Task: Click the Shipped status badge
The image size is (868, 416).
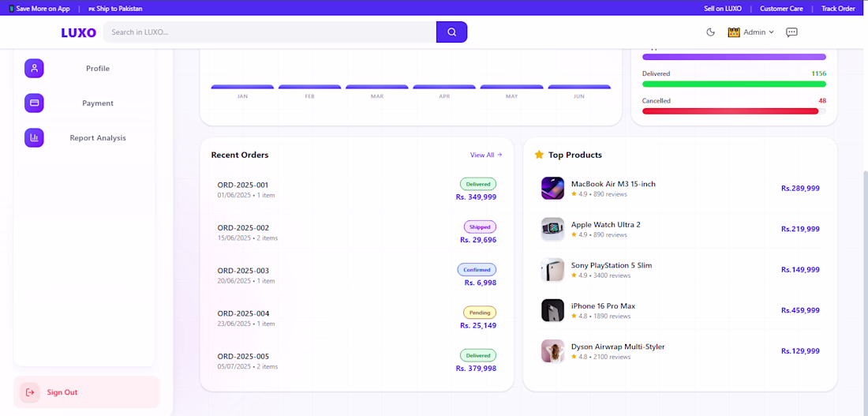Action: (x=480, y=227)
